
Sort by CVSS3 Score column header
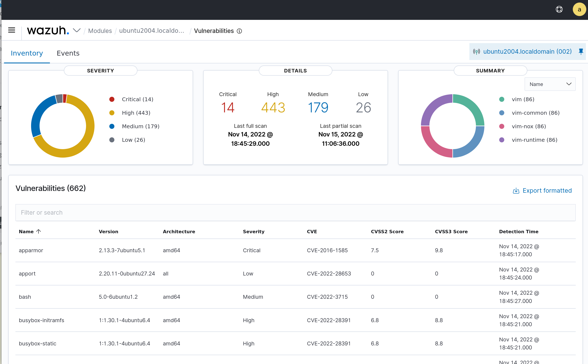tap(451, 231)
